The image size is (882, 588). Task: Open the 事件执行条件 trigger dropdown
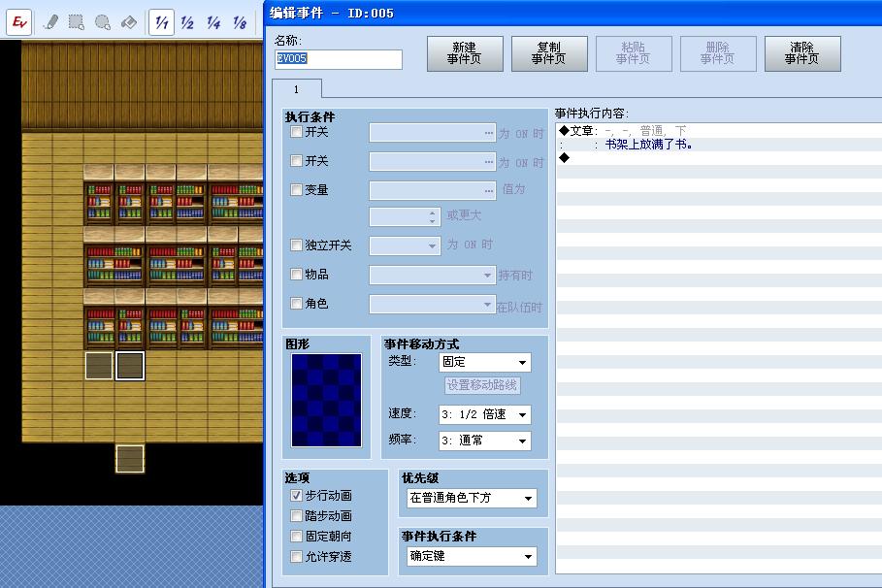click(472, 557)
